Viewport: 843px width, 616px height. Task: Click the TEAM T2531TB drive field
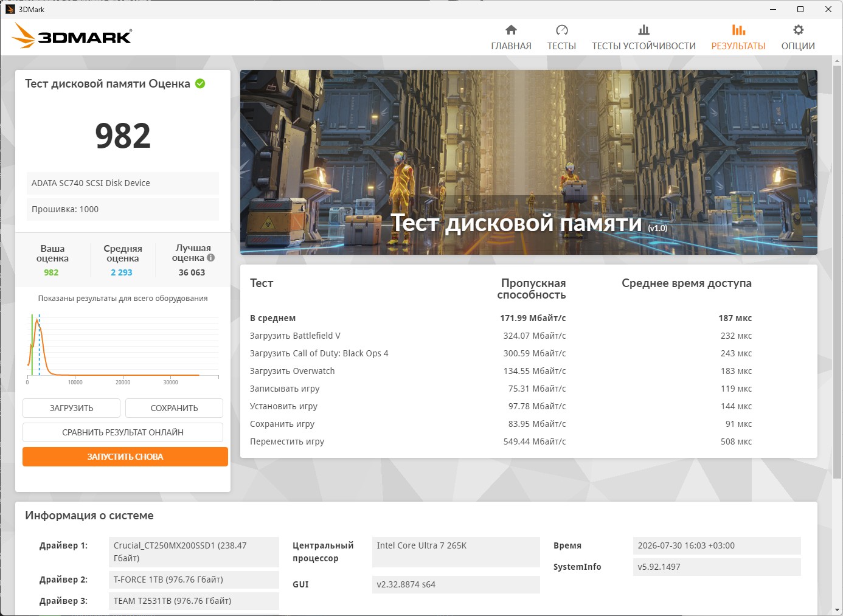point(193,601)
